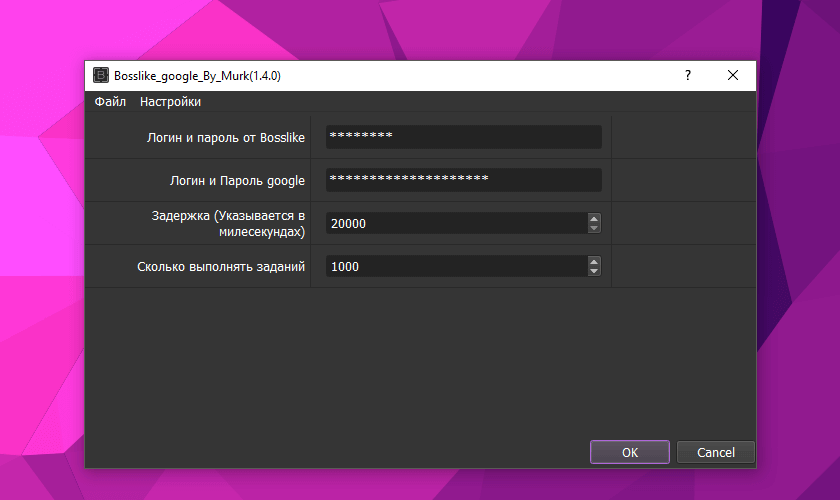Click the task count field showing 1000
Image resolution: width=840 pixels, height=500 pixels.
click(x=456, y=266)
